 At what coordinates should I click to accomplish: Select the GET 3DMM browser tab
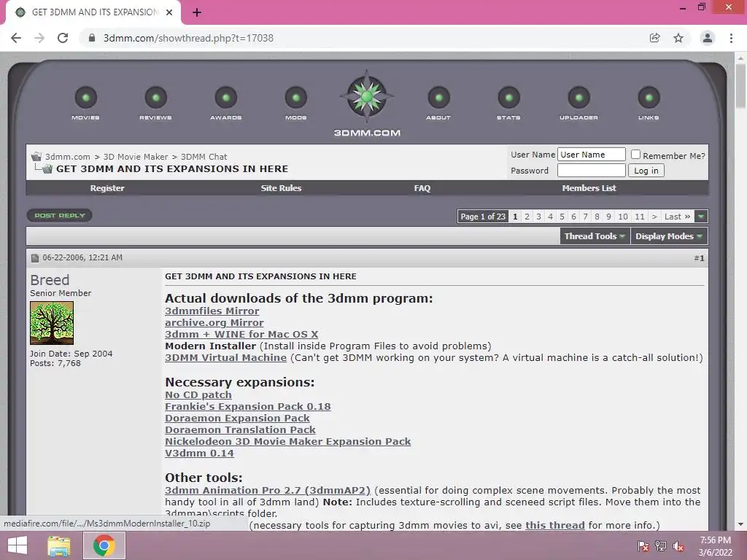[93, 12]
